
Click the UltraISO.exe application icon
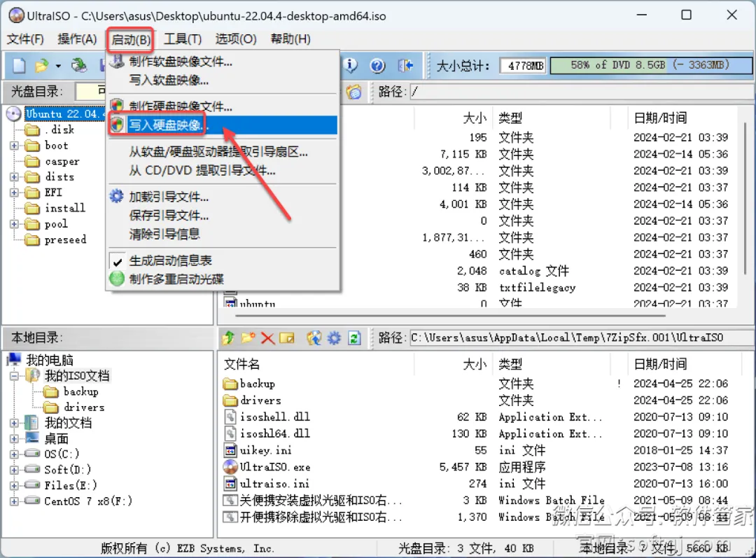pos(230,467)
